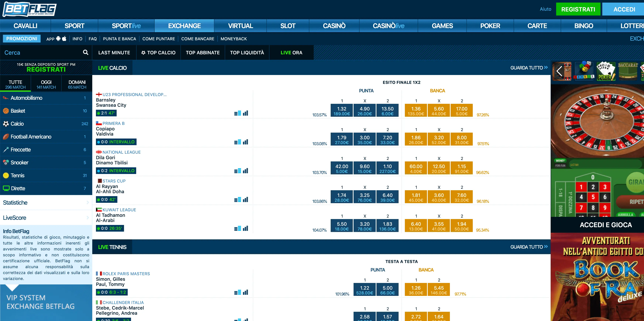Click the green REGISTRATI button
Screen dimensions: 644x321
point(578,9)
